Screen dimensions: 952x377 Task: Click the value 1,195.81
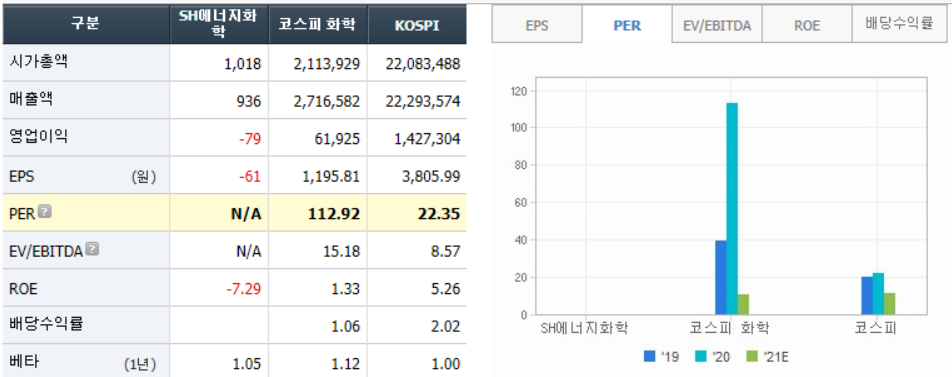pyautogui.click(x=332, y=177)
